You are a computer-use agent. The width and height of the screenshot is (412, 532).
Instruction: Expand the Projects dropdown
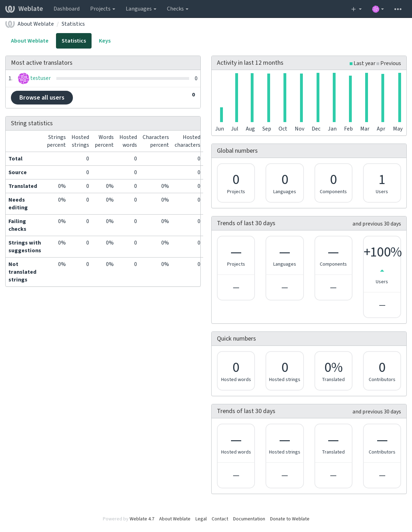tap(102, 9)
